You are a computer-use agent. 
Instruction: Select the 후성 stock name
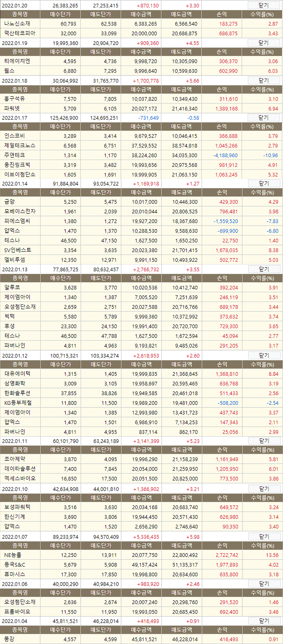(9, 326)
